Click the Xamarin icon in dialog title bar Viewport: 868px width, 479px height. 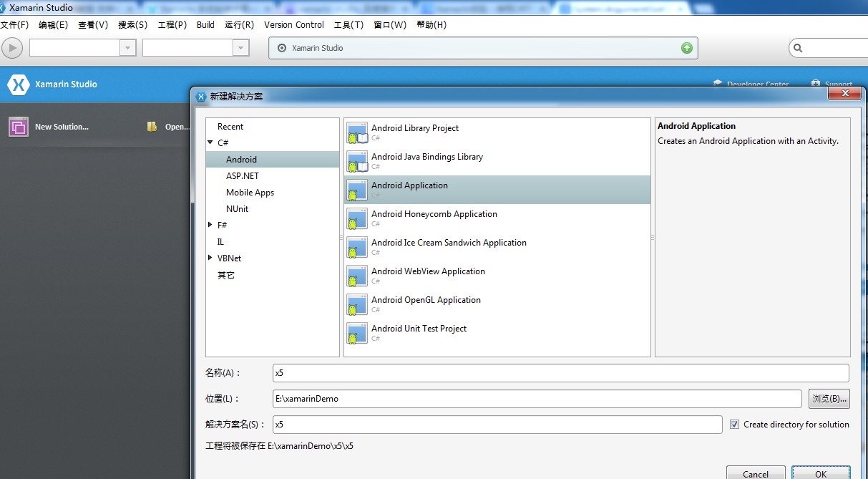coord(201,96)
